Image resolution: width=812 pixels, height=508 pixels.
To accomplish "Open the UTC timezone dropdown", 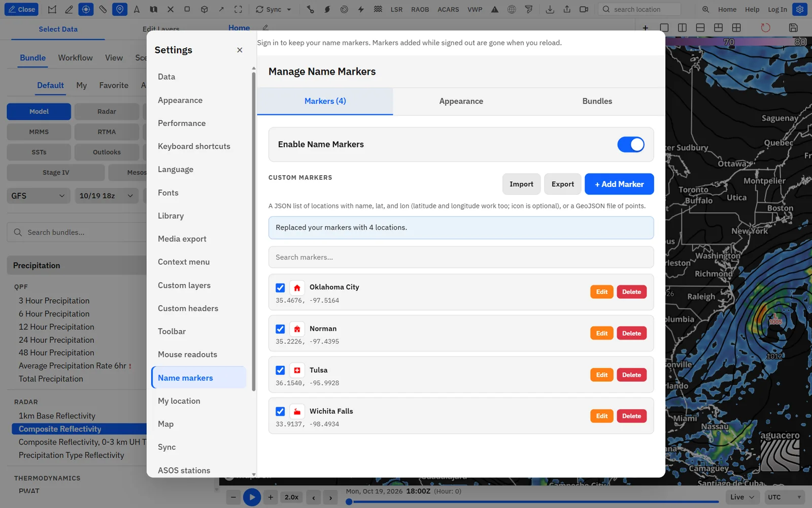I will 785,497.
